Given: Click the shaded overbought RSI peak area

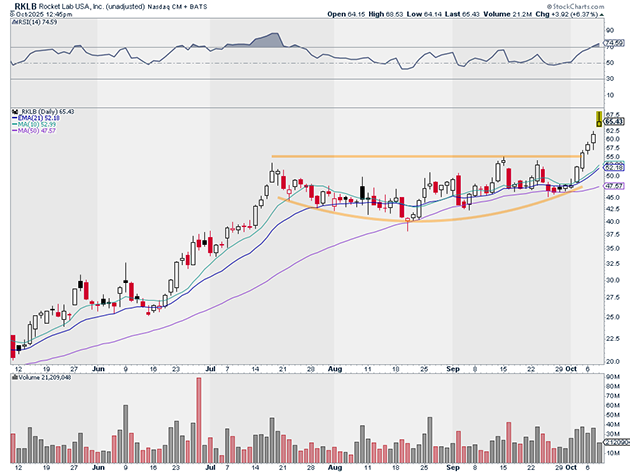Looking at the screenshot, I should (262, 42).
